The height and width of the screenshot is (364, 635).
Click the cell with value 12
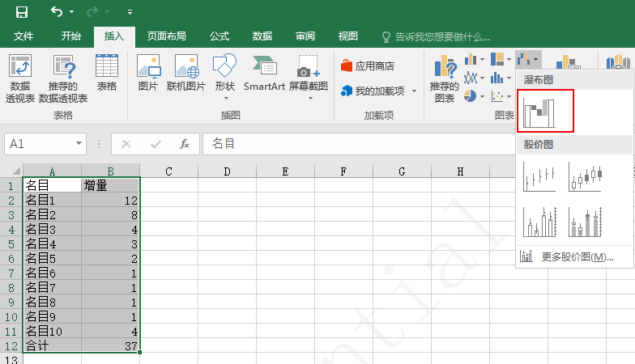coord(110,201)
